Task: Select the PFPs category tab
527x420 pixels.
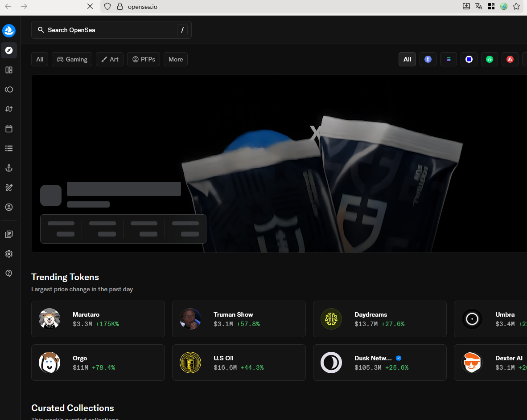Action: [144, 59]
